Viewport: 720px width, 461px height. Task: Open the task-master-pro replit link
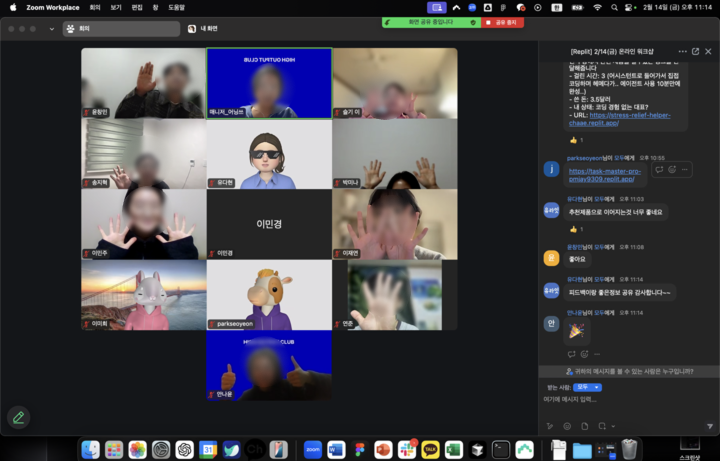click(605, 175)
